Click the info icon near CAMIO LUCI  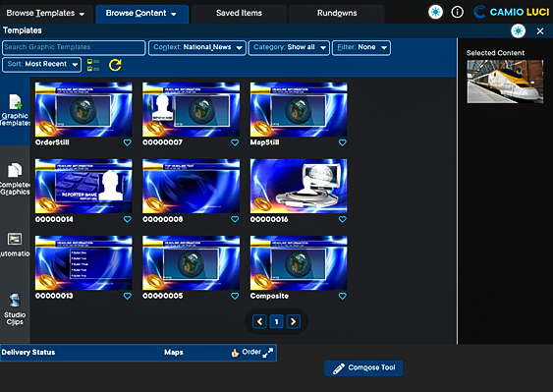(457, 13)
